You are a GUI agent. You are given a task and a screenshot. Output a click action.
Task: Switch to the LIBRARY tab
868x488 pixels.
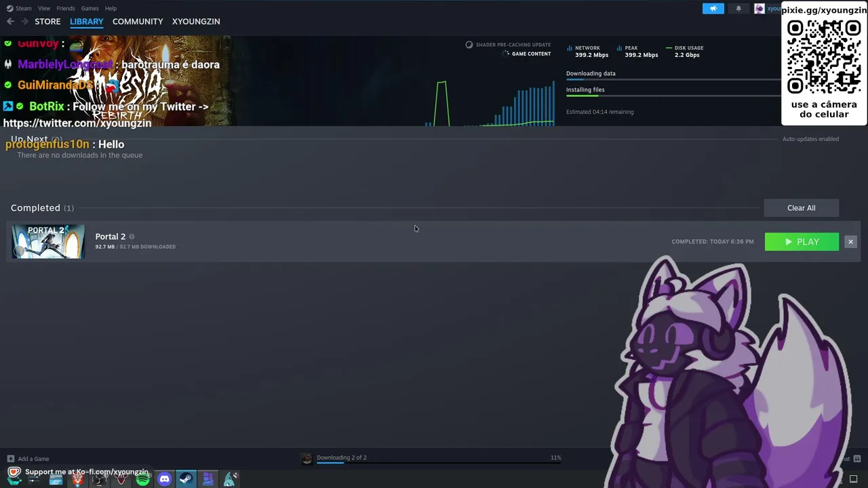tap(87, 22)
